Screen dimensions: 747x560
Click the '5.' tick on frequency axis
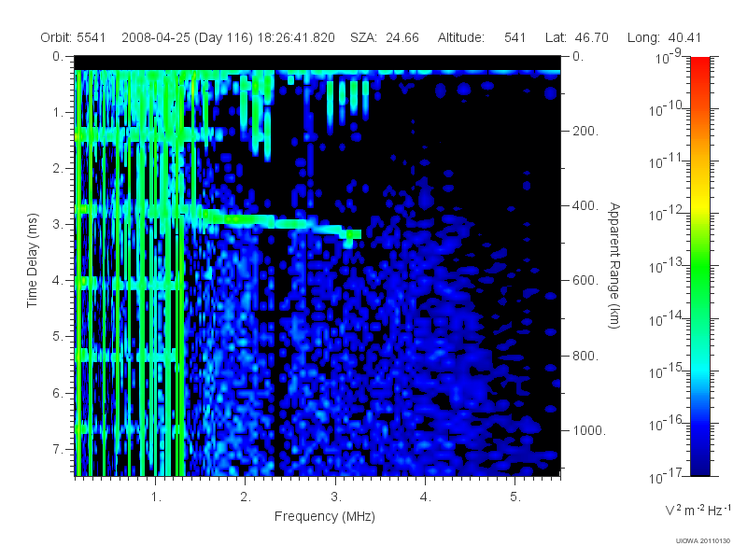515,497
